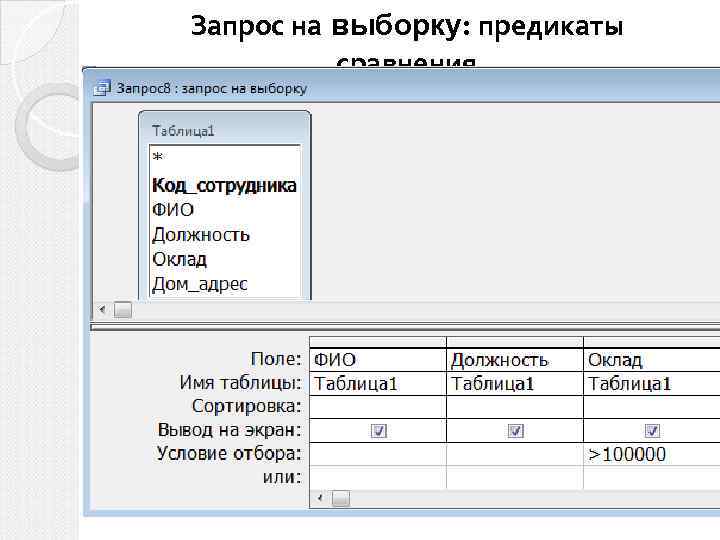Click the Условие отбора cell for ФИО
The image size is (720, 540).
tap(378, 454)
